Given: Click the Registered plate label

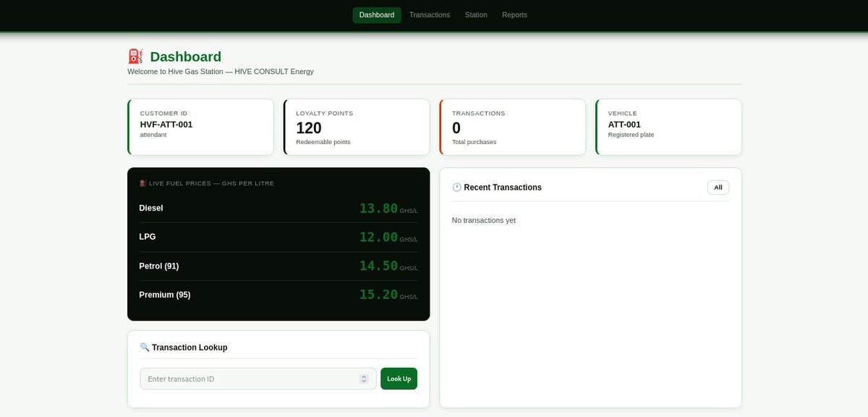Looking at the screenshot, I should [631, 135].
